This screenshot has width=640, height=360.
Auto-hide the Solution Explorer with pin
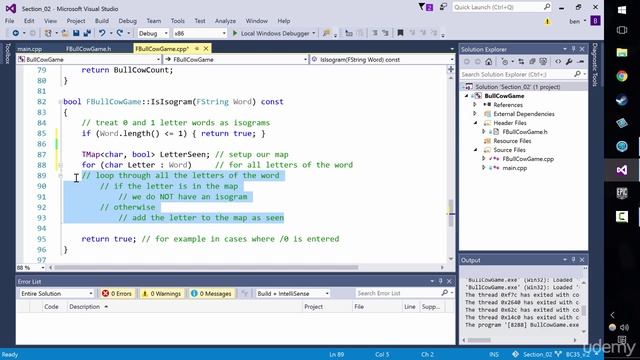(573, 49)
